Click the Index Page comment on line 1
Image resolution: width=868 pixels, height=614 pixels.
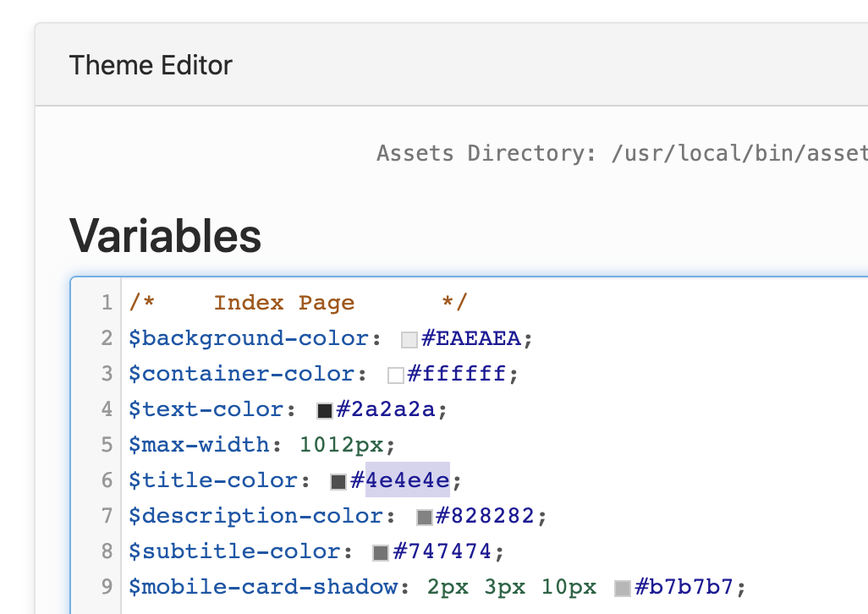(x=284, y=302)
